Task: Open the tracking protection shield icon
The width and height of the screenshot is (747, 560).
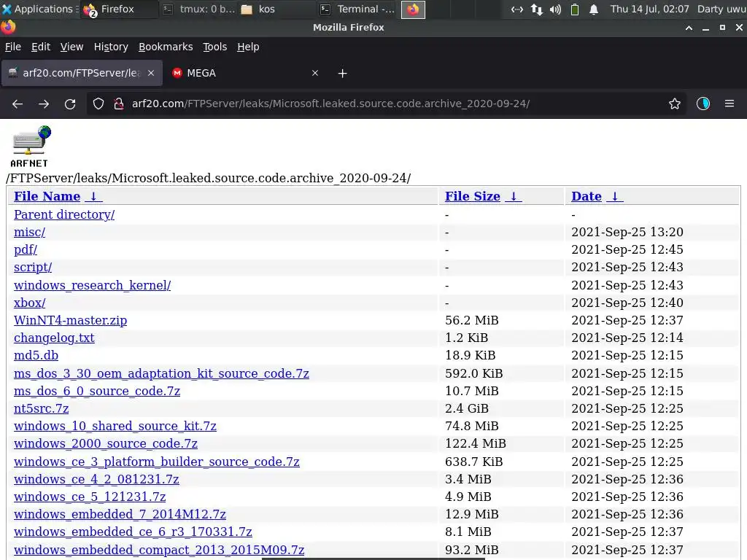Action: [98, 104]
